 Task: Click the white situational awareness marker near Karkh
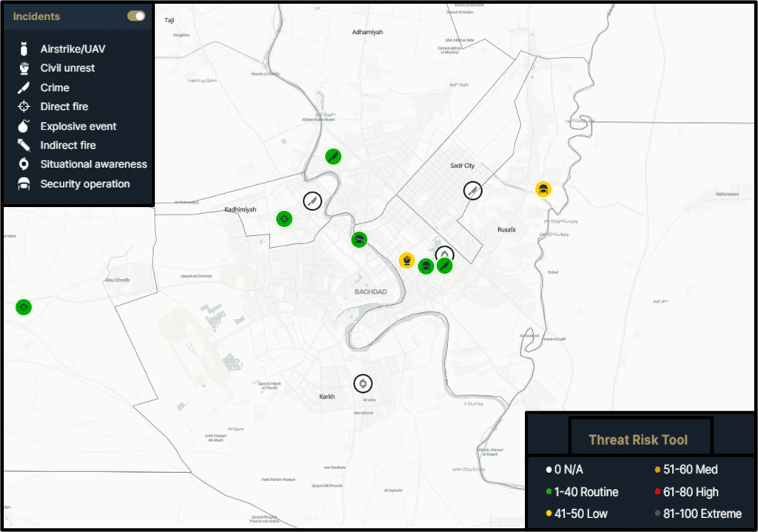coord(363,383)
